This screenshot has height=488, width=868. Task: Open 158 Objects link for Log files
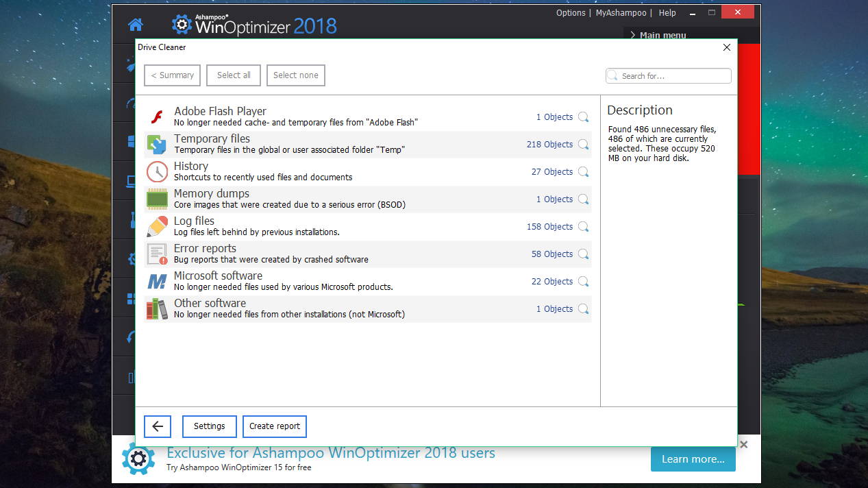pyautogui.click(x=549, y=227)
